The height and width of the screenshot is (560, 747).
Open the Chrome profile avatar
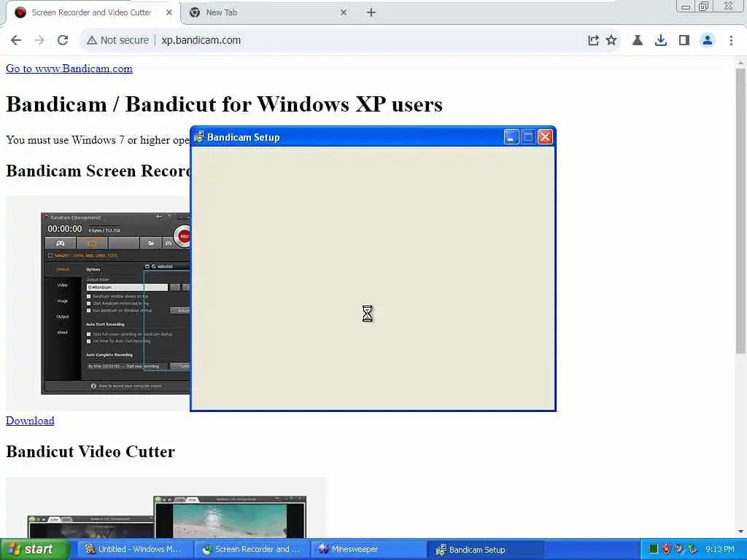(x=708, y=41)
